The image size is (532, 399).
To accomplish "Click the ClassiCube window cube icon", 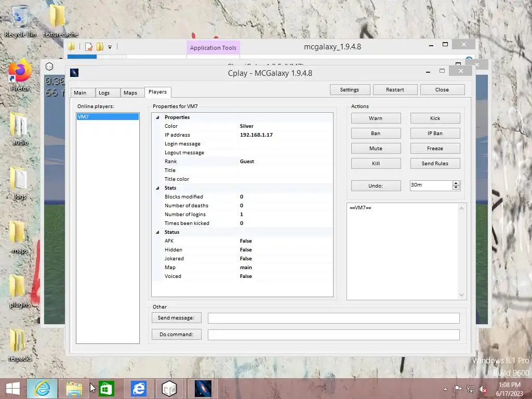I will pyautogui.click(x=49, y=66).
